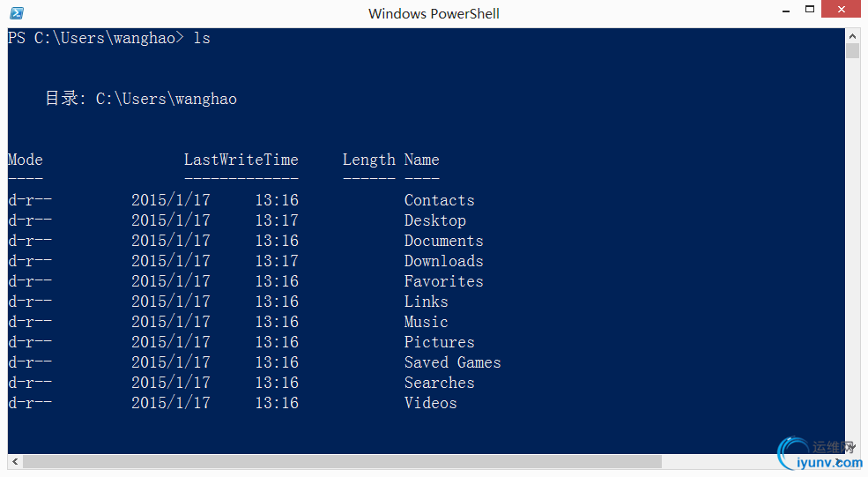
Task: Click the Videos directory entry
Action: (x=430, y=403)
